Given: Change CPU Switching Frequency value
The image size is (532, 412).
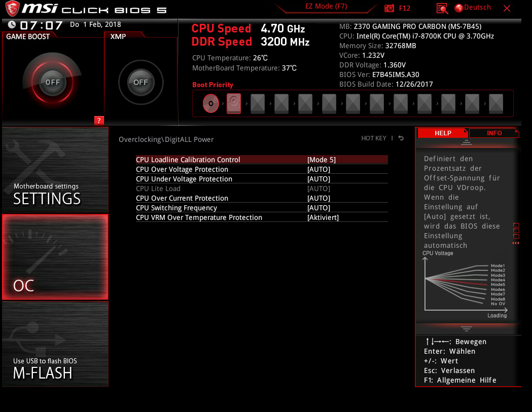Looking at the screenshot, I should pyautogui.click(x=318, y=208).
